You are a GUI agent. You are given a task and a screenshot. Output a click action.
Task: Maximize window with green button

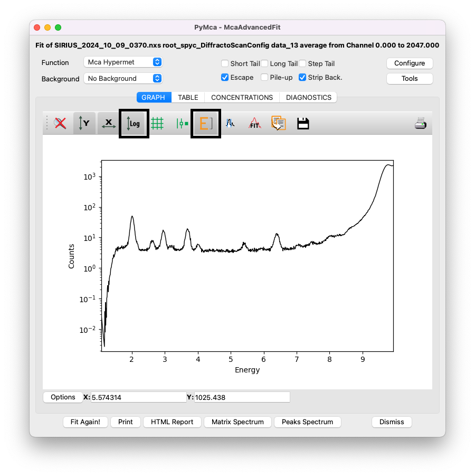(x=58, y=27)
